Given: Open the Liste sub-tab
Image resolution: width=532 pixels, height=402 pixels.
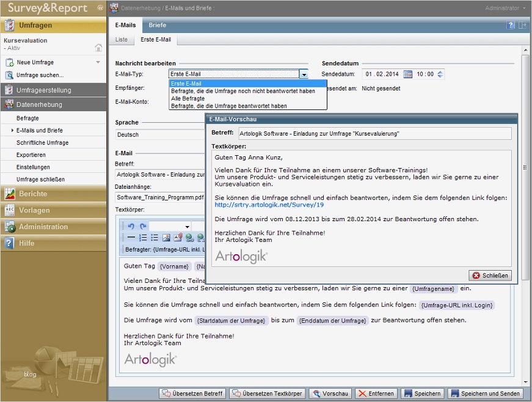Looking at the screenshot, I should point(122,39).
